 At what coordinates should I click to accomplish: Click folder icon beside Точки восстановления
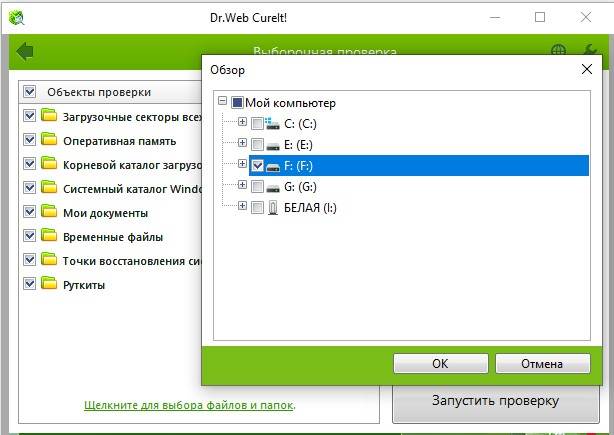(49, 258)
